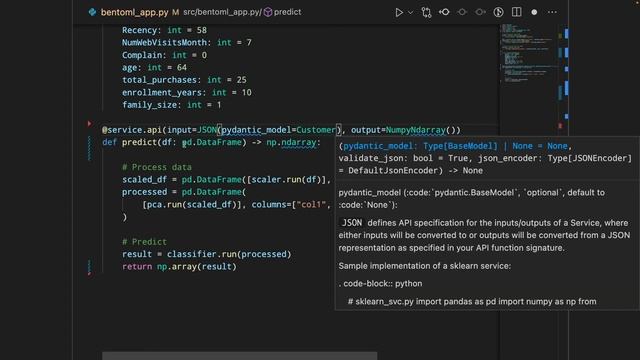The height and width of the screenshot is (360, 640).
Task: Open src/bentoml_app.py breadcrumb path
Action: pos(222,12)
